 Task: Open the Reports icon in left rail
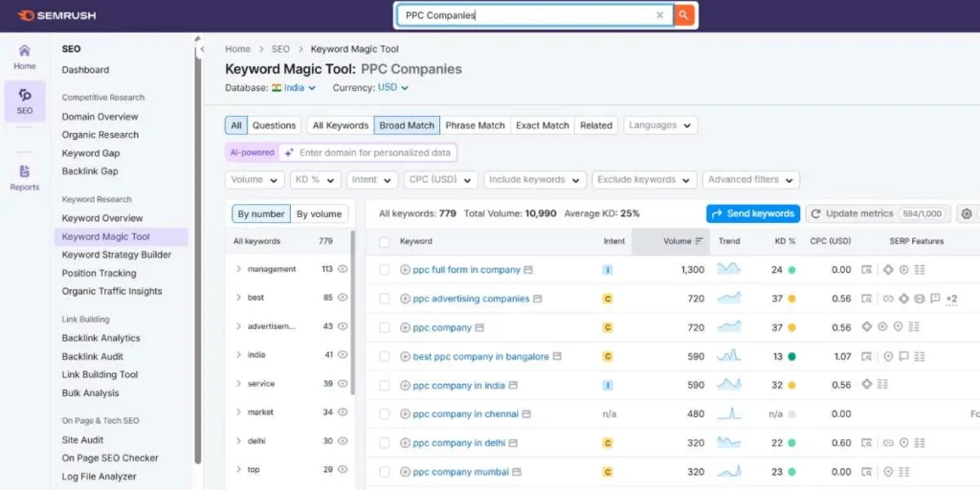tap(25, 177)
